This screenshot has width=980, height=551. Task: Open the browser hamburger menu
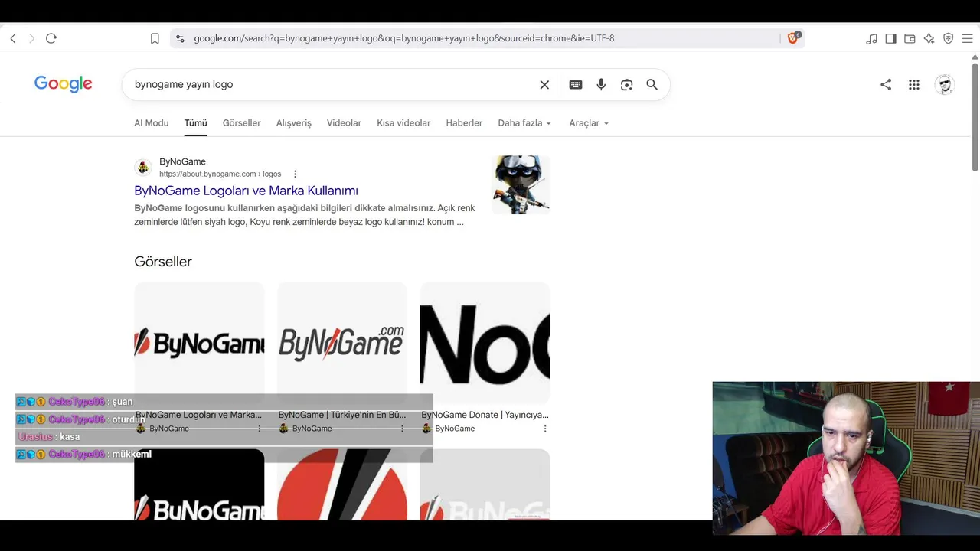pos(967,38)
